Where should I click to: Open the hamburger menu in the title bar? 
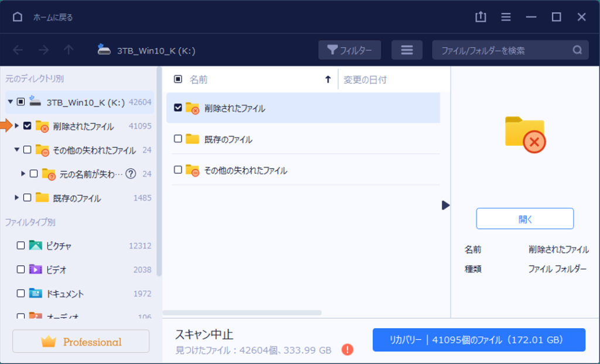click(x=506, y=17)
